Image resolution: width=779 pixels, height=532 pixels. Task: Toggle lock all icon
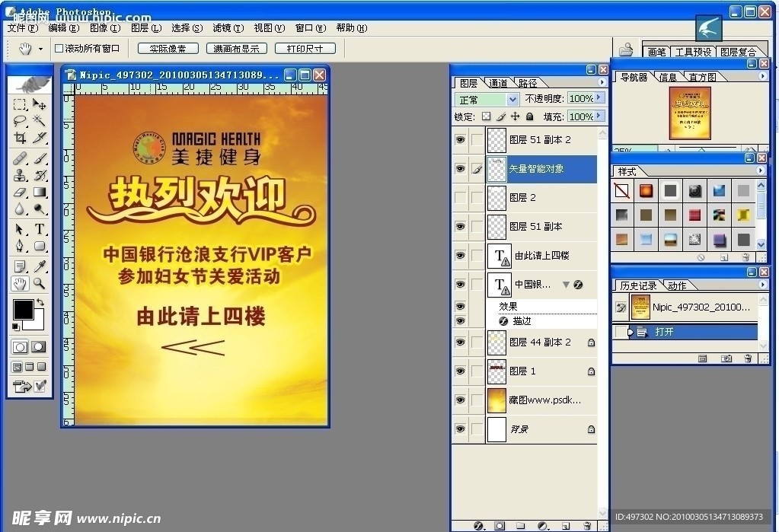(529, 116)
